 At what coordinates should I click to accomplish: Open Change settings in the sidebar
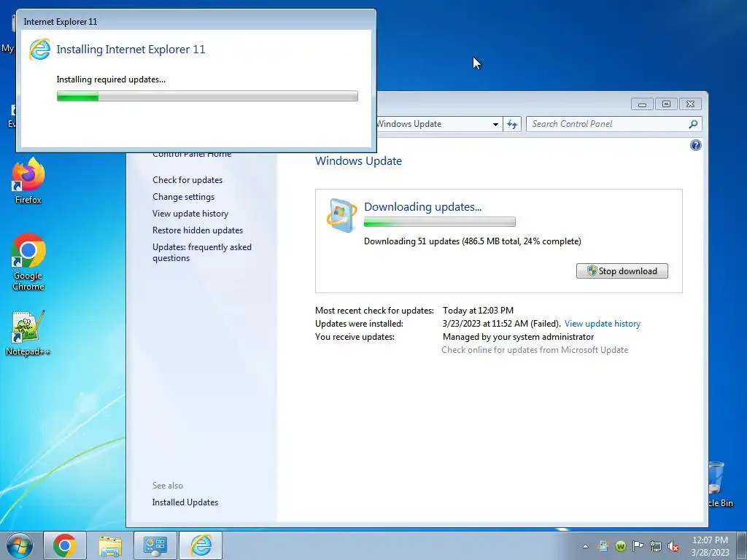coord(183,197)
